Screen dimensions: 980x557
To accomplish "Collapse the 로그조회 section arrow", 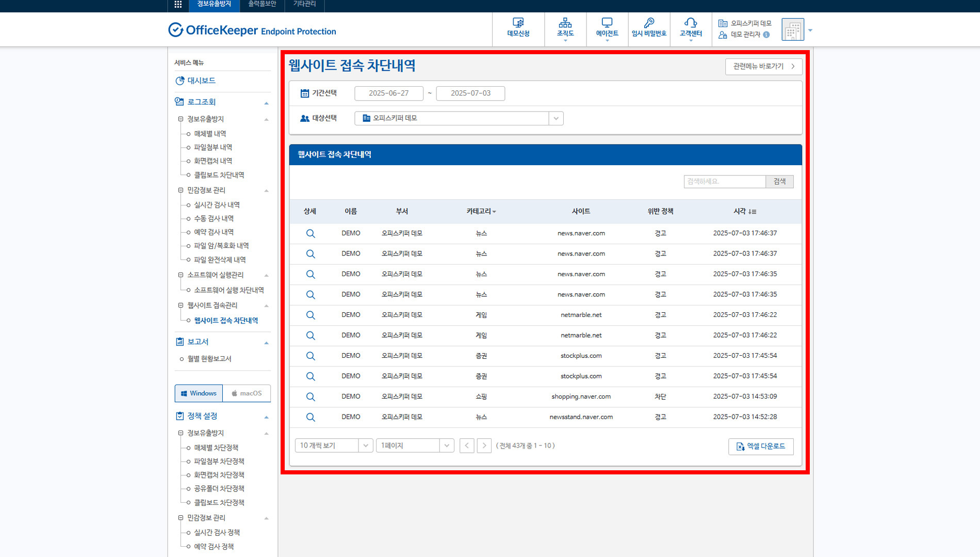I will pyautogui.click(x=267, y=103).
